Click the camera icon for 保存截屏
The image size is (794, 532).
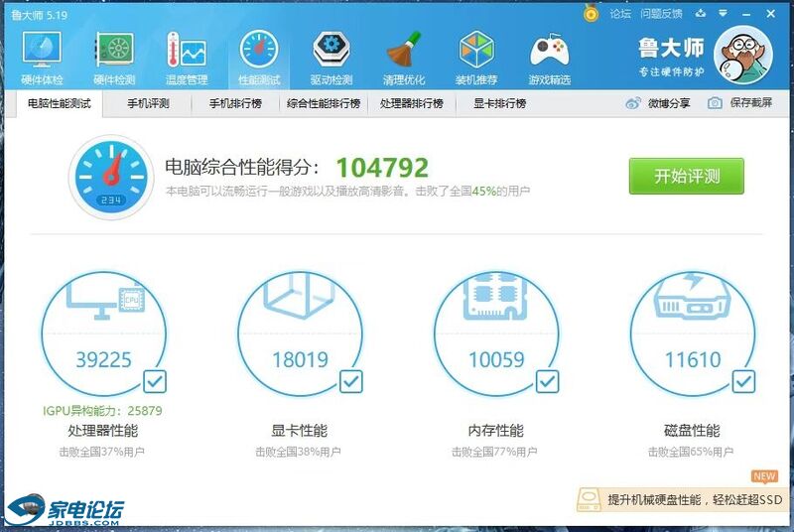tap(715, 103)
